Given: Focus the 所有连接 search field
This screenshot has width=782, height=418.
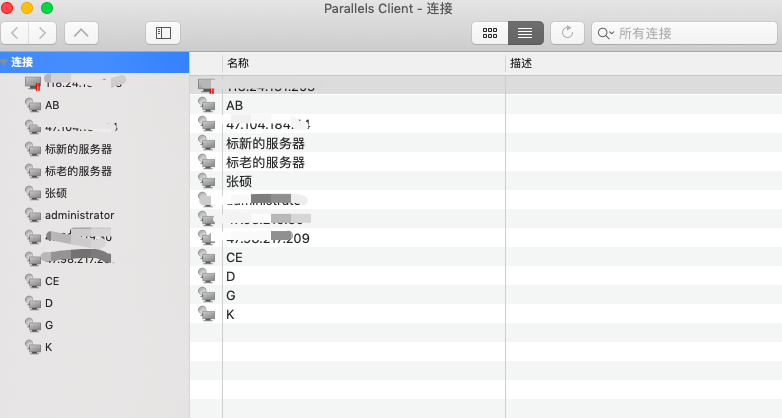Looking at the screenshot, I should (x=684, y=33).
